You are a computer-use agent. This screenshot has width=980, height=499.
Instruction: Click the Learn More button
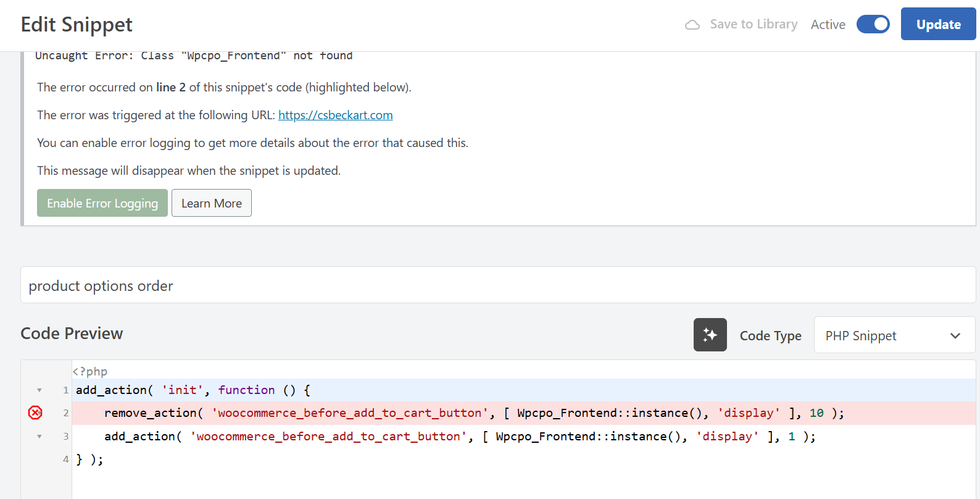coord(212,203)
